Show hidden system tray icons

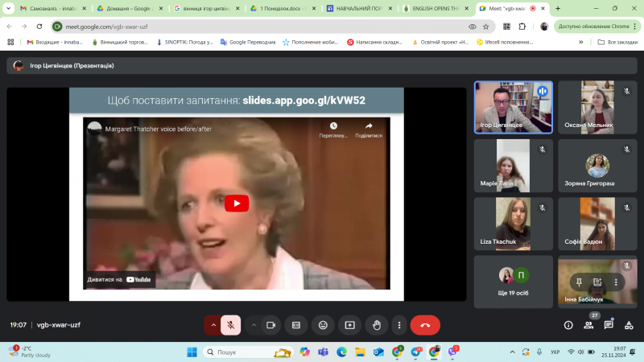(x=512, y=352)
